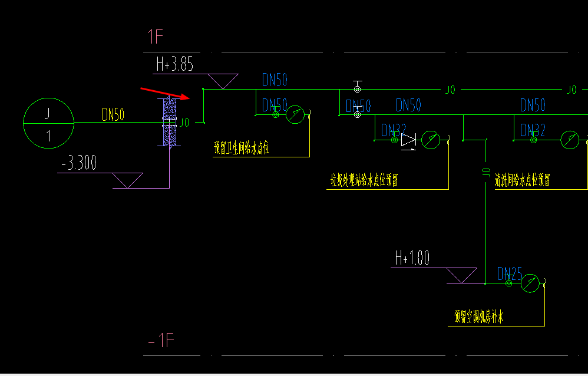588x376 pixels.
Task: Select the check valve triangle symbol
Action: (x=408, y=140)
